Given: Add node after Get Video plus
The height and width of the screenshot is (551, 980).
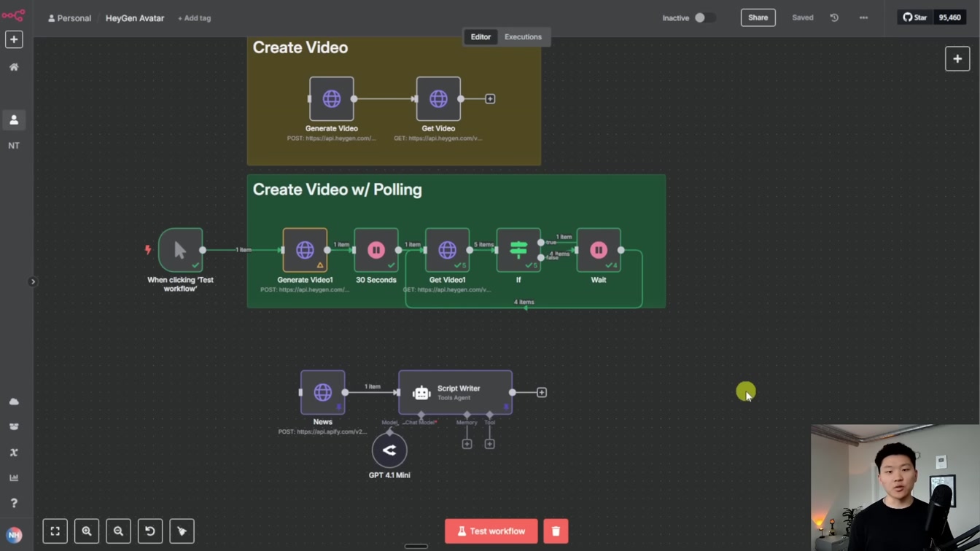Looking at the screenshot, I should coord(490,99).
